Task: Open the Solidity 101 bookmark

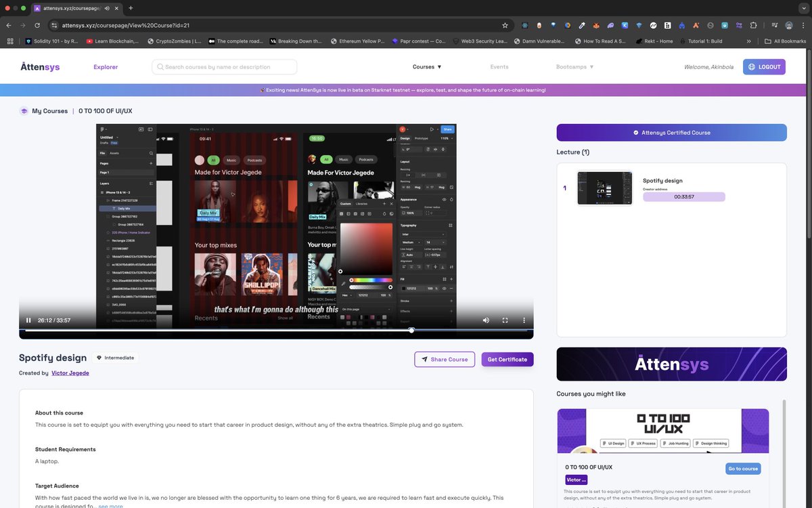Action: point(52,41)
